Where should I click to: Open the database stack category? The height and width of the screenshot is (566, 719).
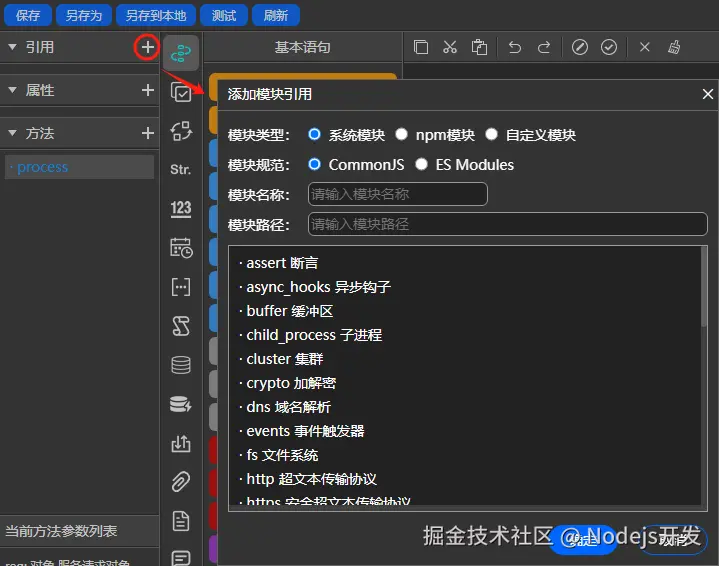181,365
